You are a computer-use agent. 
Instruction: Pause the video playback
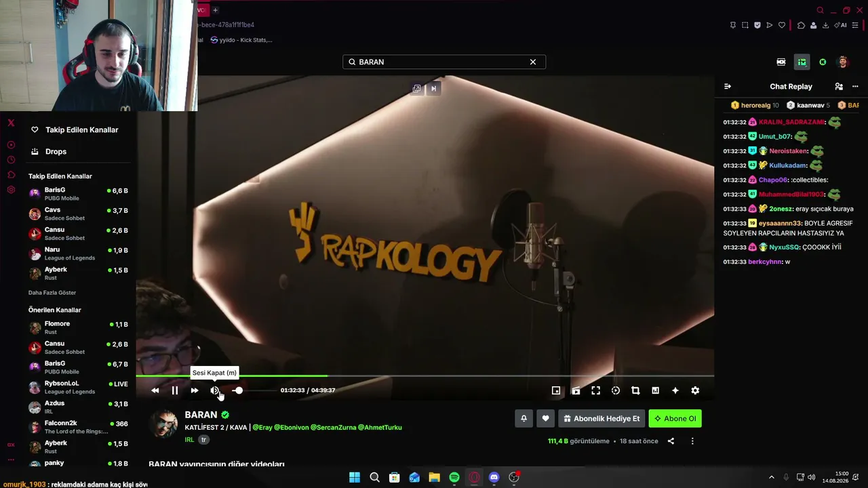pyautogui.click(x=175, y=390)
